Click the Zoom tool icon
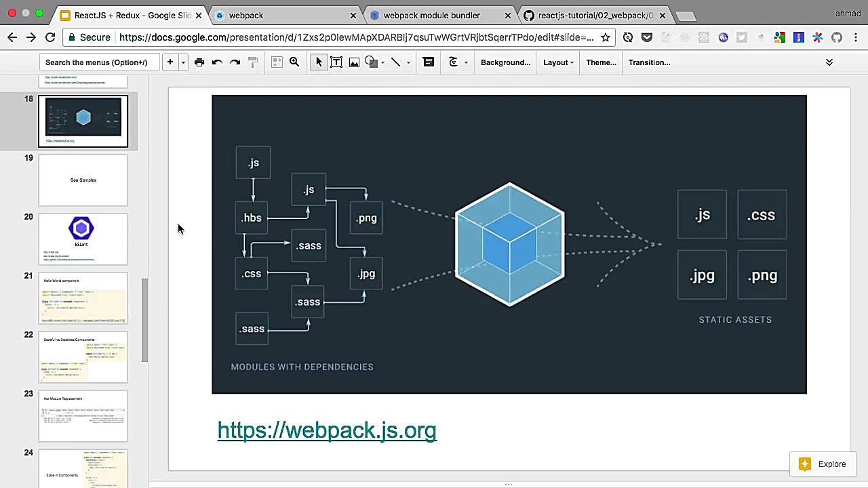Screen dimensions: 868x488 294,62
